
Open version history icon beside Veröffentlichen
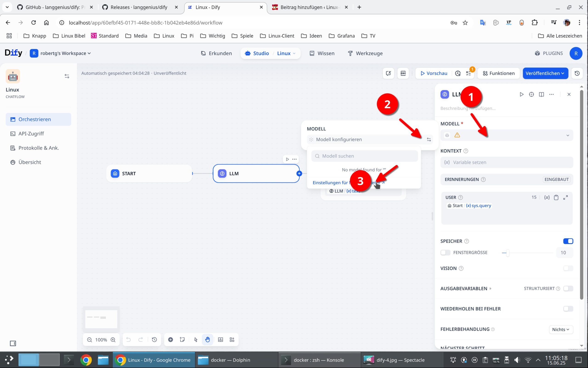pos(577,73)
